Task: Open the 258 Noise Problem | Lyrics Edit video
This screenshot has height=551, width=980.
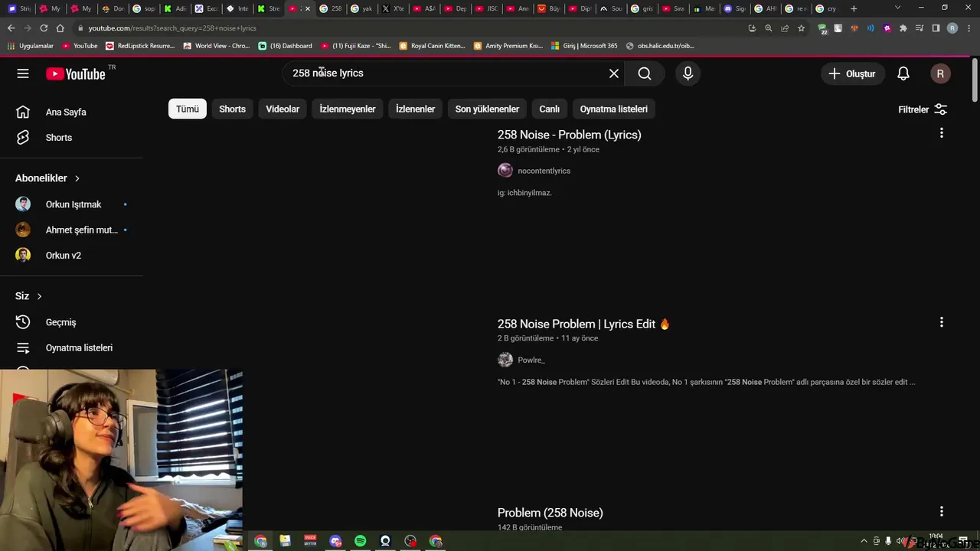Action: tap(583, 324)
